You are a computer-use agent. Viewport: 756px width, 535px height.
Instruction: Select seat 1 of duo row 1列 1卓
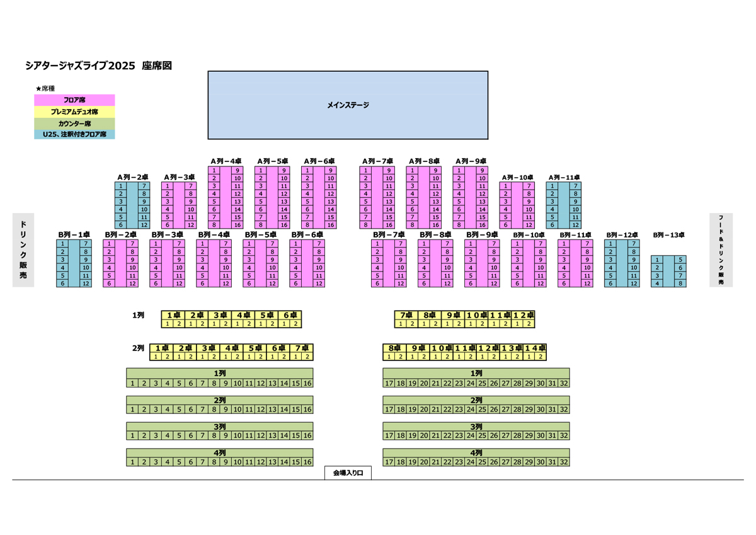coord(168,324)
